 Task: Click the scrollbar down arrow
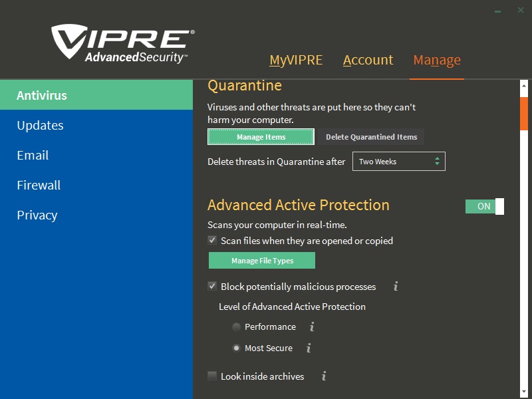524,391
